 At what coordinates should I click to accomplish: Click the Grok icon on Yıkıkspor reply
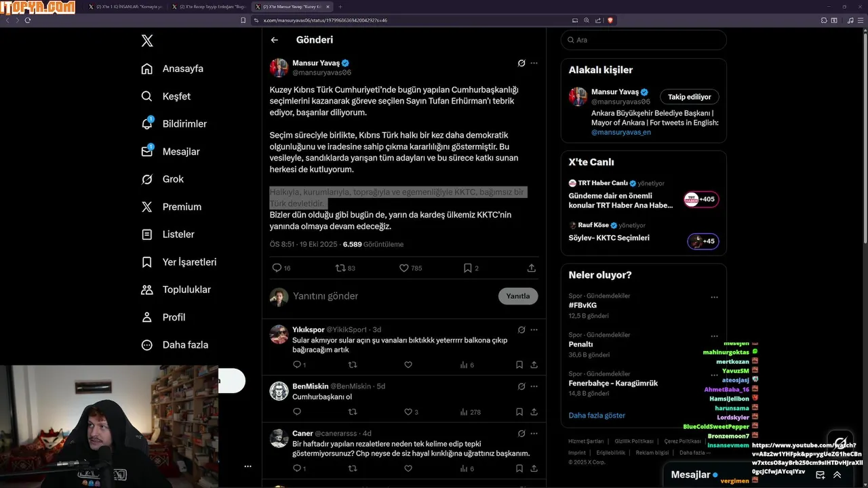[521, 329]
